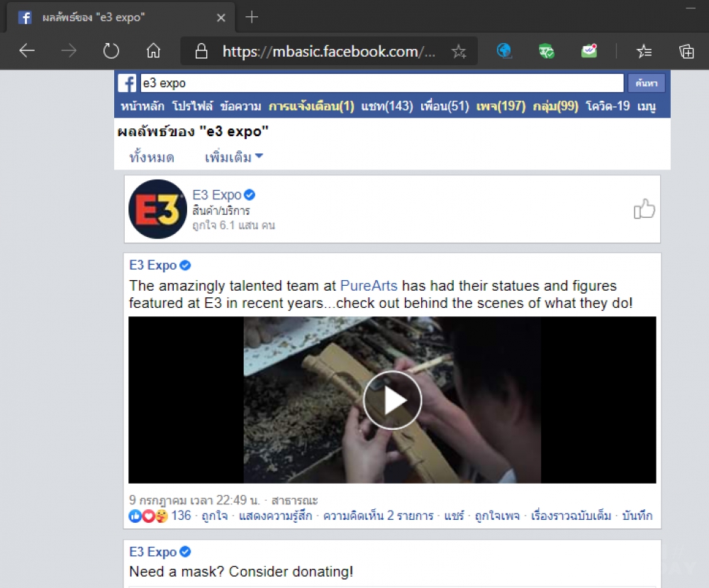This screenshot has height=588, width=709.
Task: Expand the เพิ่มเติม filter dropdown
Action: tap(234, 157)
